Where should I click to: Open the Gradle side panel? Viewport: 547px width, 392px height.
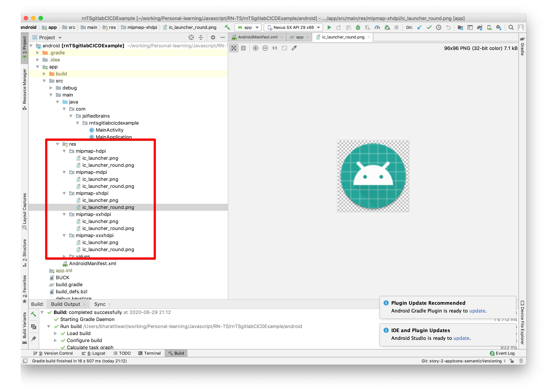pyautogui.click(x=522, y=46)
